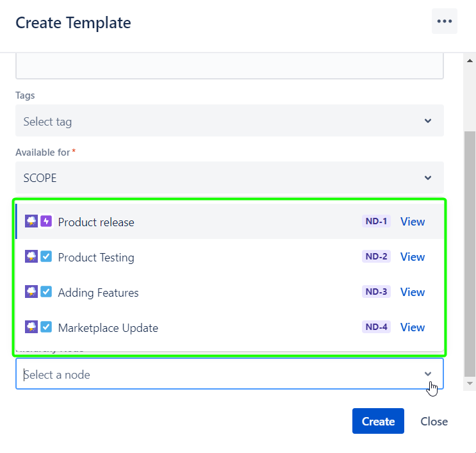
Task: Click the blue task checkbox icon for Adding Features
Action: coord(46,292)
